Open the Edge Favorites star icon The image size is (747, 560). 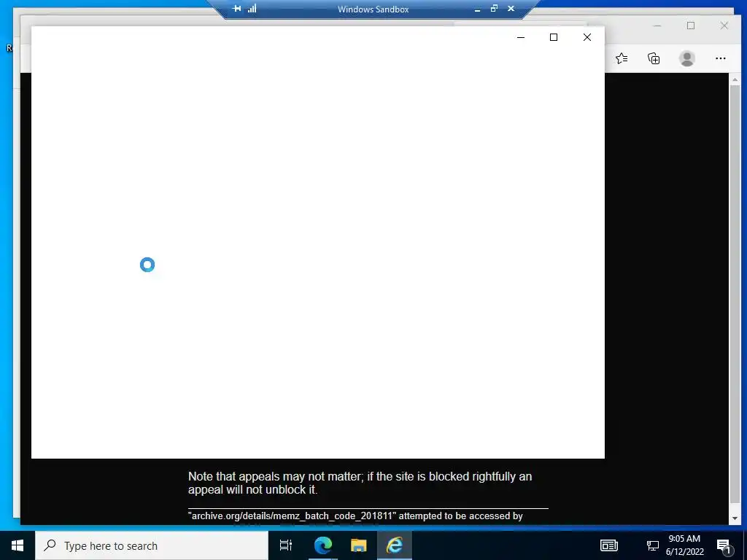tap(622, 58)
